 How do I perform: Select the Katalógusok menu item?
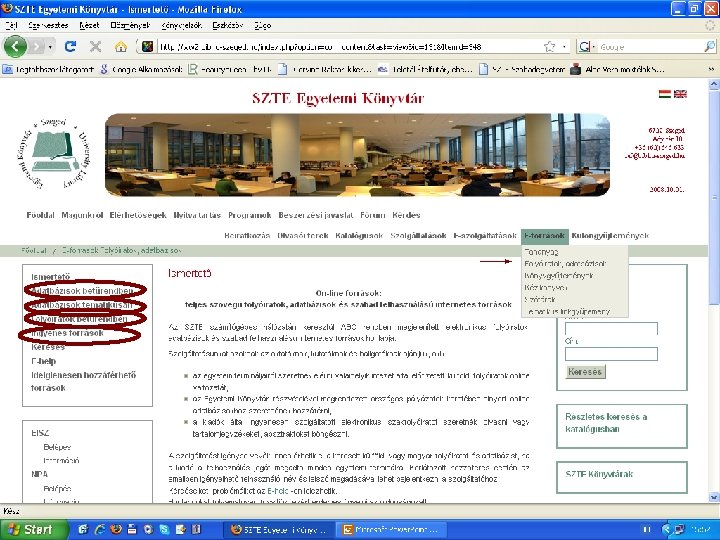point(359,236)
